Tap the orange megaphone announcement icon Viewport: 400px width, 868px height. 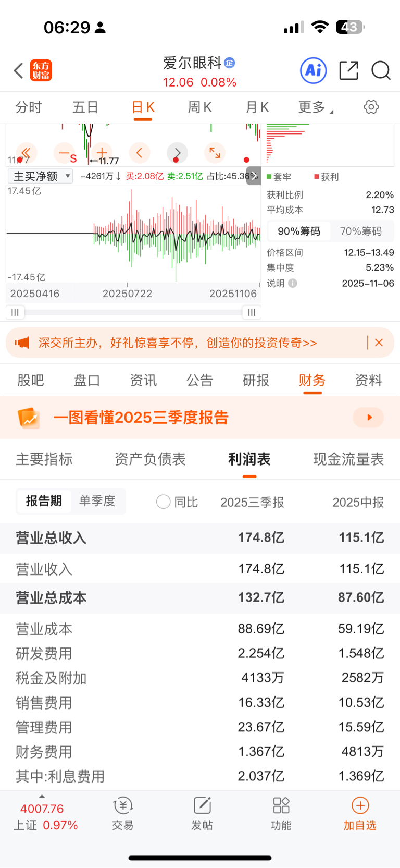tap(22, 343)
